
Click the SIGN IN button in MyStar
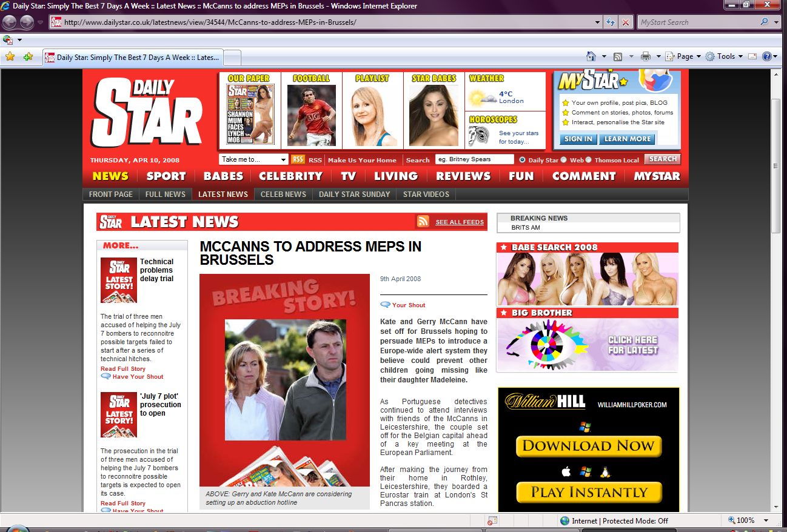click(578, 139)
